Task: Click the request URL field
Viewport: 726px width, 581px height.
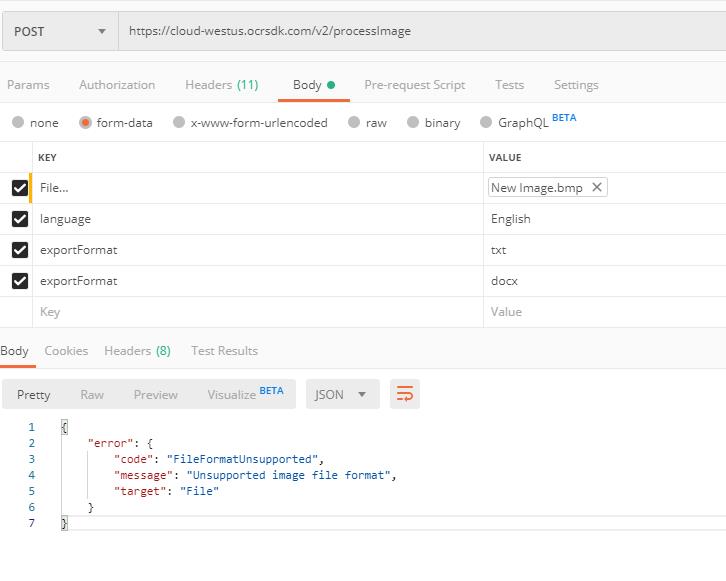Action: point(422,31)
